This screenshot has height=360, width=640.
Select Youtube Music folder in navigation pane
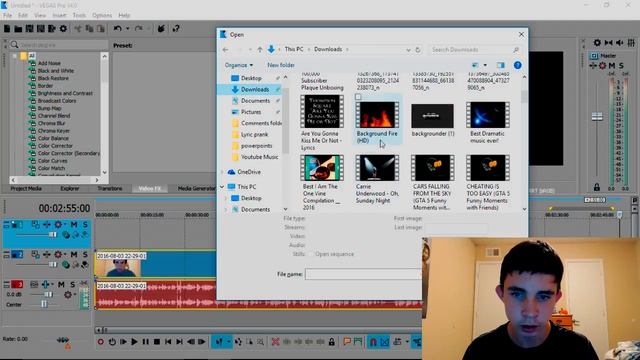259,157
